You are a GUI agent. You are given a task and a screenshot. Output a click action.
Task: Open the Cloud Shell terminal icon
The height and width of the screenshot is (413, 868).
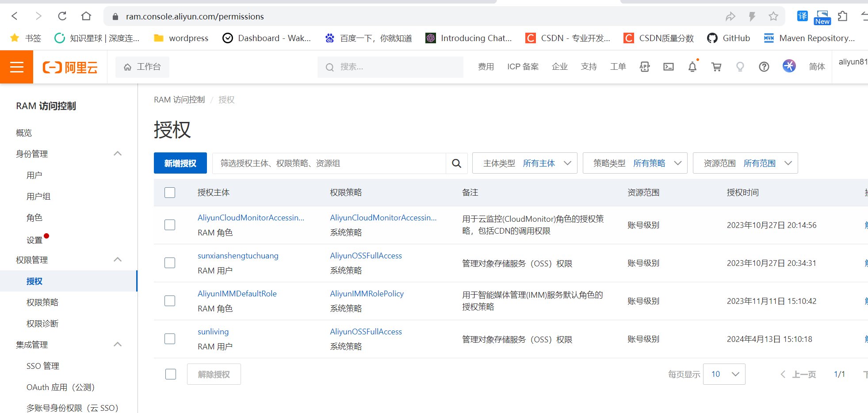[x=669, y=67]
